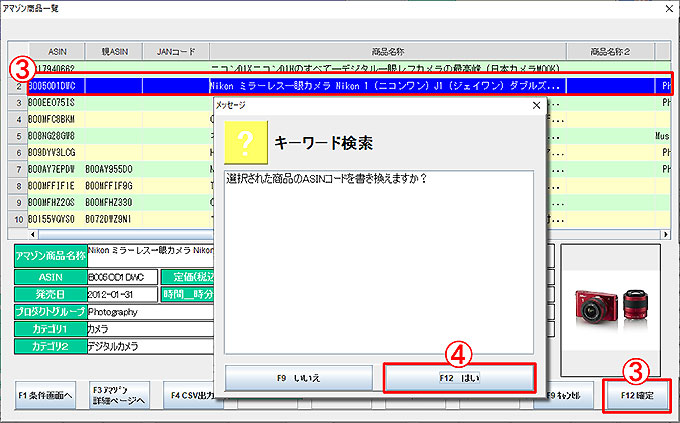Click parent ASIN cell B00MFHZ330
Screen dimensions: 680x423
(x=114, y=203)
